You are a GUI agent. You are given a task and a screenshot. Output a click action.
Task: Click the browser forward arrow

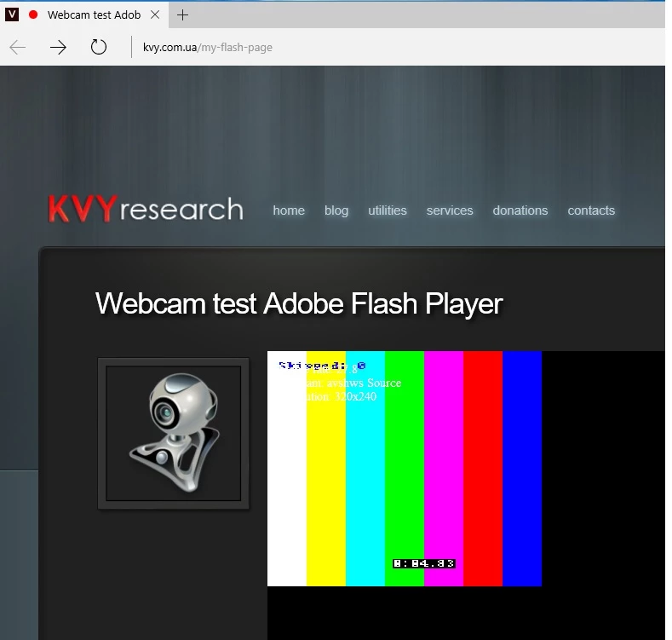point(58,47)
